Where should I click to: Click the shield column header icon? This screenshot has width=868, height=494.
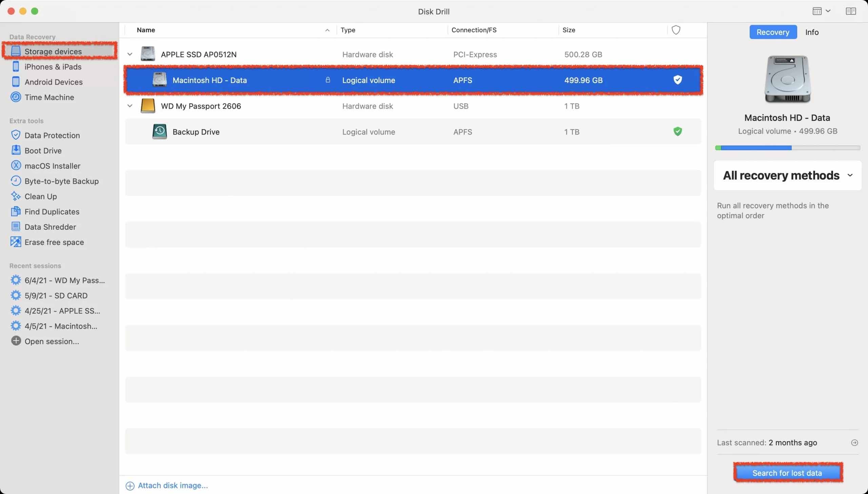click(676, 30)
